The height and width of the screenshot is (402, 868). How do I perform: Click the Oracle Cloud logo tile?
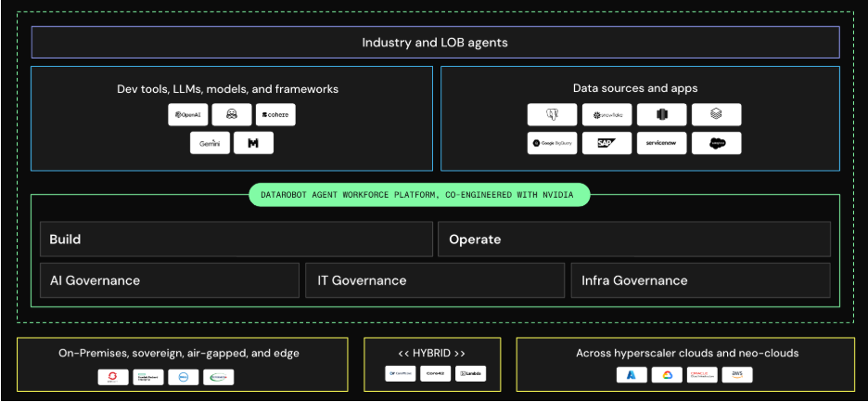coord(702,375)
